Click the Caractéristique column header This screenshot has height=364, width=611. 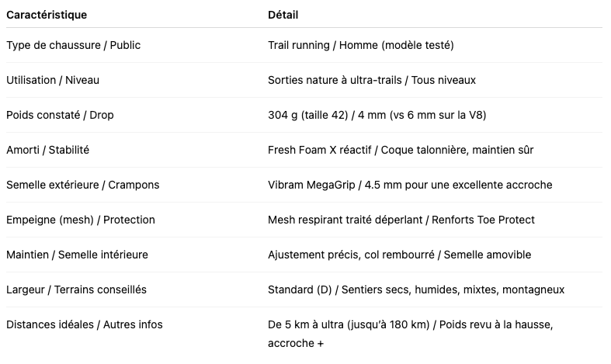point(47,15)
